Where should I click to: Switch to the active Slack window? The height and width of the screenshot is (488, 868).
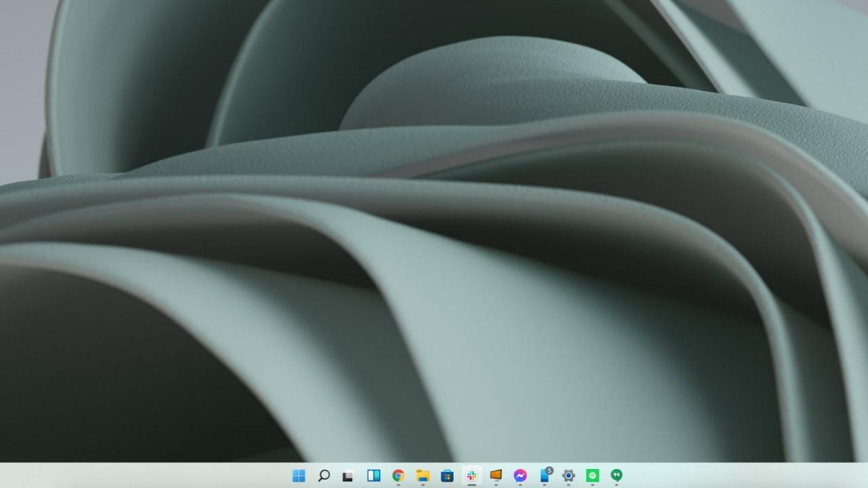click(x=471, y=476)
